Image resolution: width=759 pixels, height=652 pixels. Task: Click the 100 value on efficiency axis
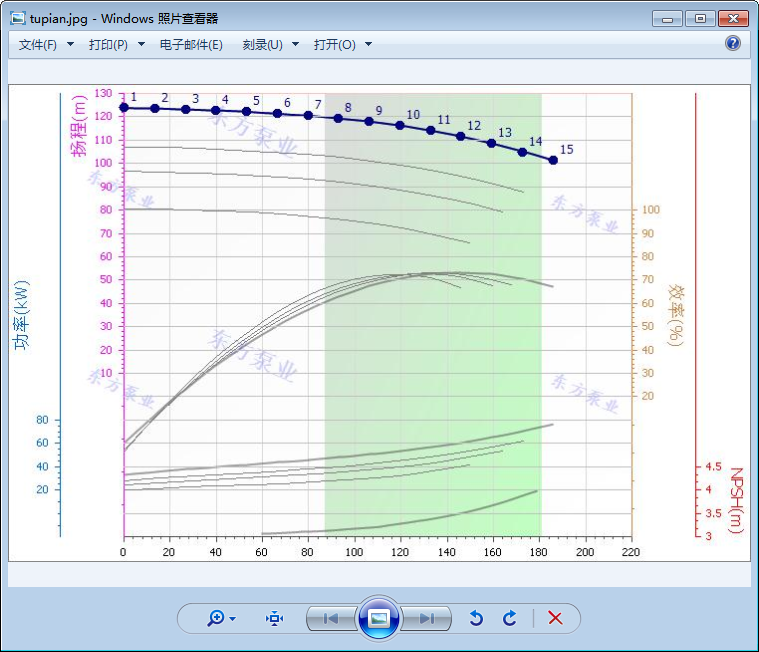click(651, 210)
